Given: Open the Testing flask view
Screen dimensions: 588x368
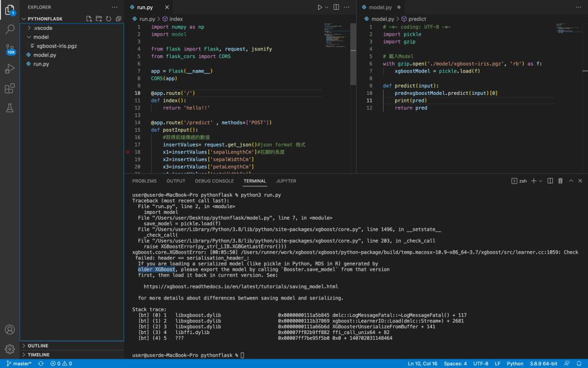Looking at the screenshot, I should pyautogui.click(x=10, y=108).
